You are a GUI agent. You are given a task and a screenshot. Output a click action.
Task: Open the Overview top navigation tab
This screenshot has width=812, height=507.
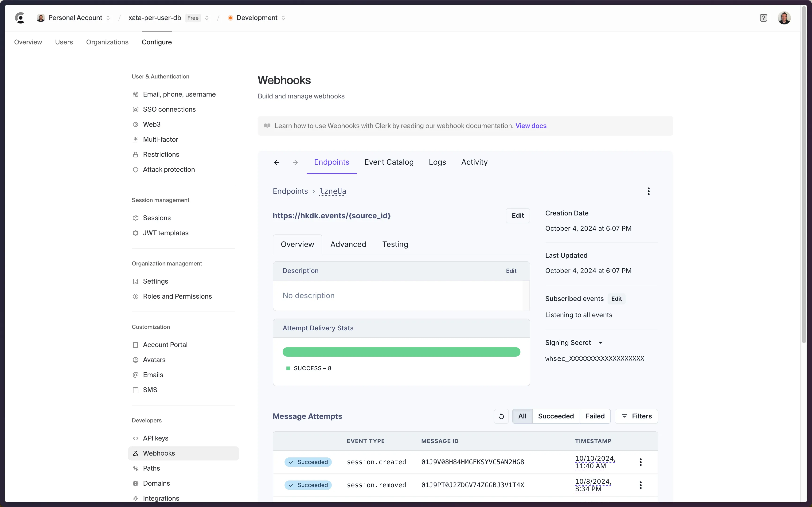(28, 42)
